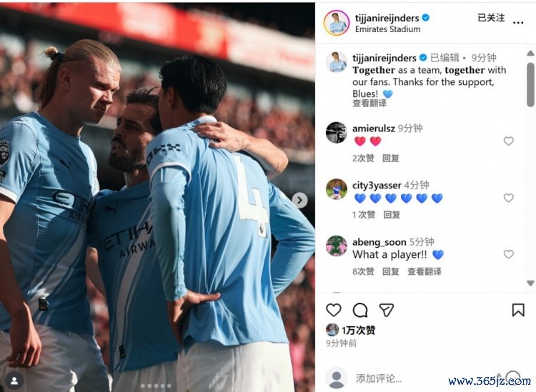Open city3yasser's profile avatar
536x392 pixels.
pos(337,189)
